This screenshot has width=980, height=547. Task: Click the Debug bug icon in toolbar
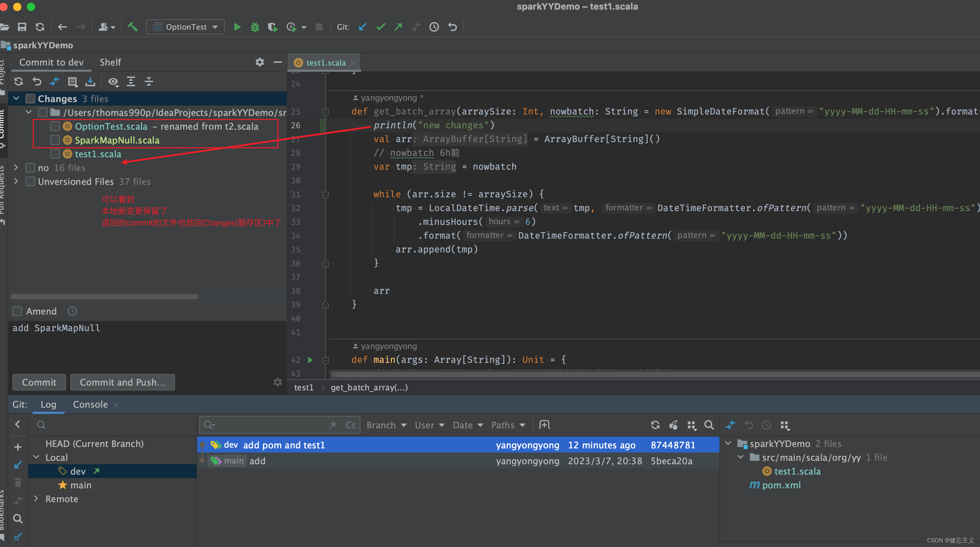click(255, 27)
